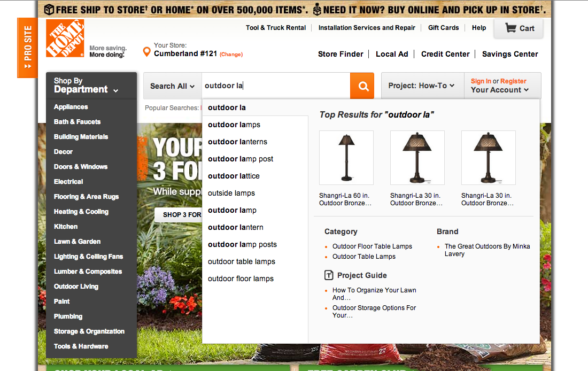Select the outdoor lanterns search suggestion
The height and width of the screenshot is (371, 588).
click(x=237, y=141)
